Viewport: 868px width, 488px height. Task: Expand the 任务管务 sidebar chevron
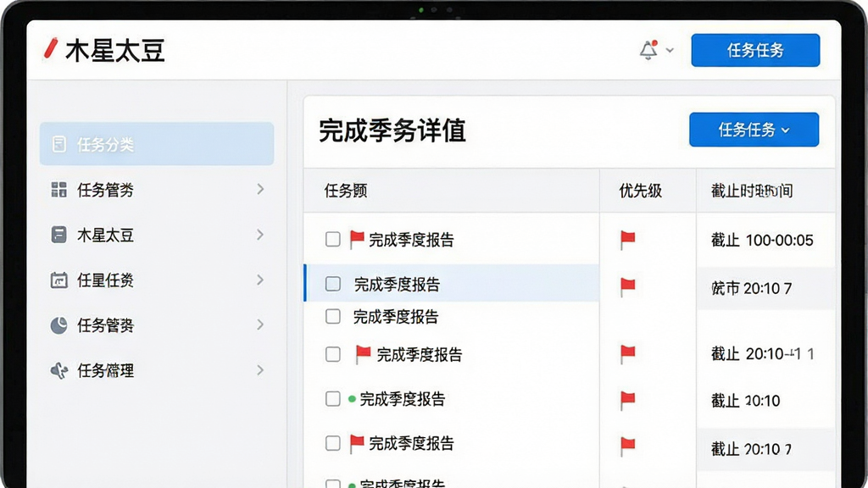[260, 189]
